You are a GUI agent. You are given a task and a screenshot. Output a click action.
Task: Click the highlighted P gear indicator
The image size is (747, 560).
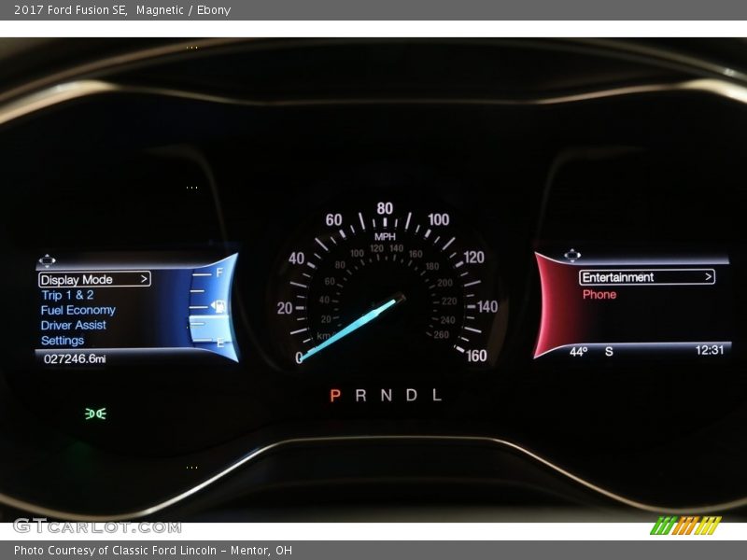tap(335, 395)
